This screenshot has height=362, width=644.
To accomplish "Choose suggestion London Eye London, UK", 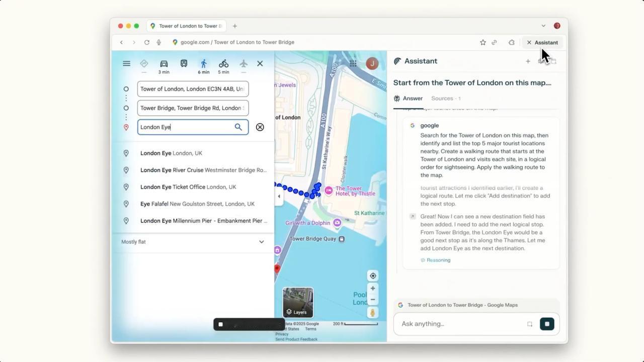I will pyautogui.click(x=193, y=153).
